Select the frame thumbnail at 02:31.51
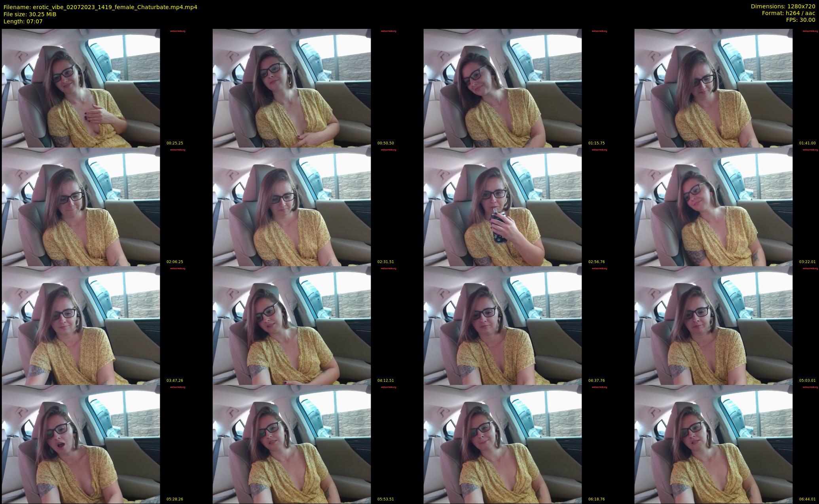Viewport: 819px width, 504px height. (292, 207)
